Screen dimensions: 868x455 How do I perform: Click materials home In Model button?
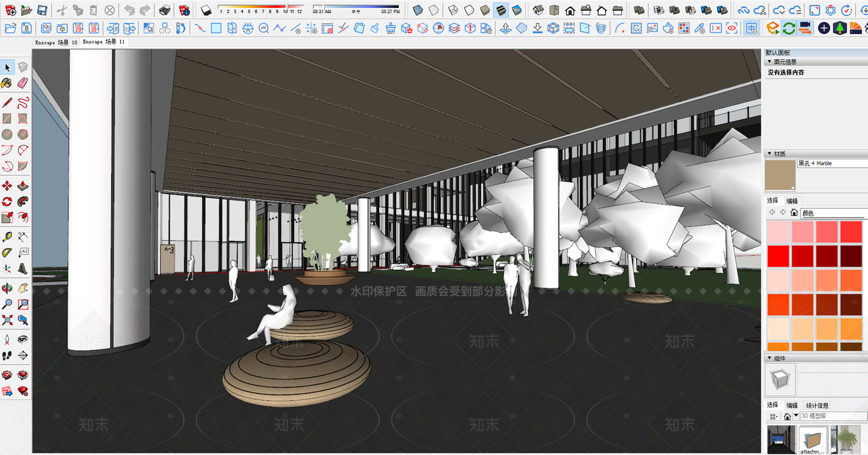pyautogui.click(x=794, y=213)
